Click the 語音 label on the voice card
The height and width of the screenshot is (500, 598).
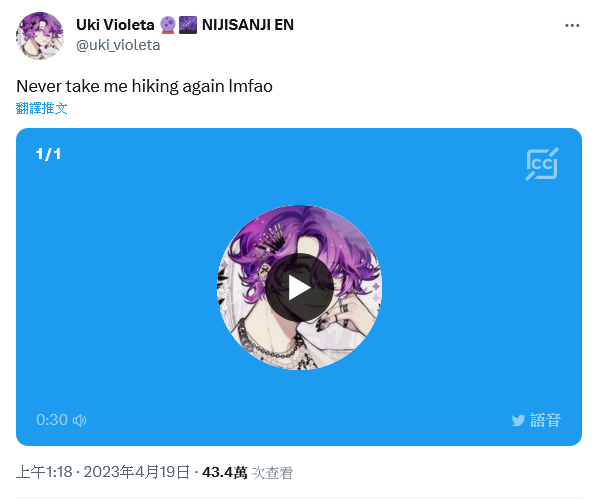pyautogui.click(x=545, y=420)
